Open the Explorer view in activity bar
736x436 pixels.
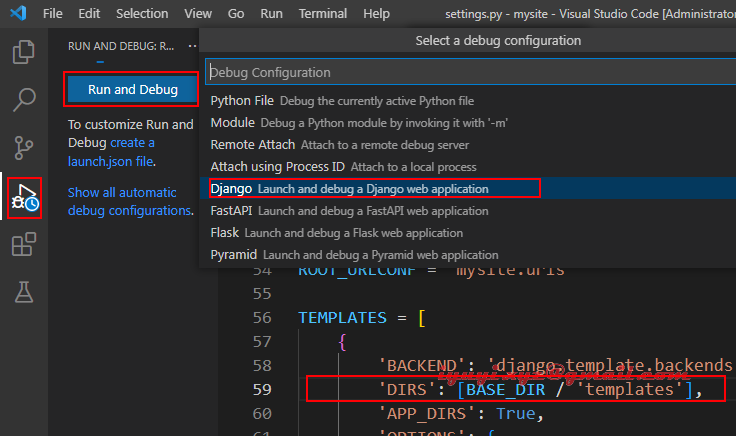point(24,52)
